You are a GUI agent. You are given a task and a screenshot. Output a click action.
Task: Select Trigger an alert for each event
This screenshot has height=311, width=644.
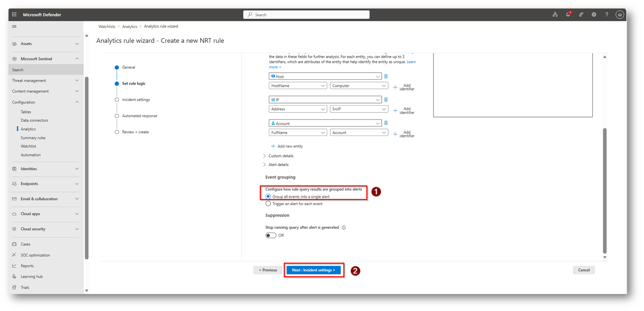point(268,204)
